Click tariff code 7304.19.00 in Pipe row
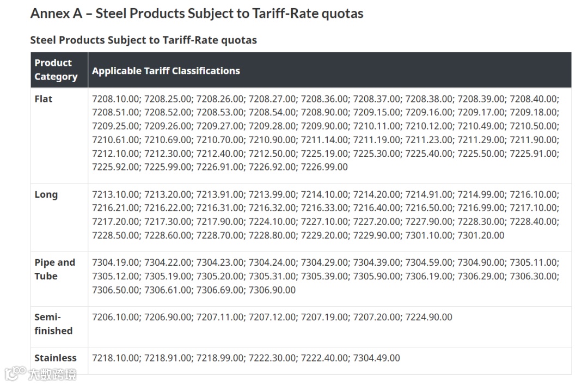Screen dimensions: 588x385 116,262
